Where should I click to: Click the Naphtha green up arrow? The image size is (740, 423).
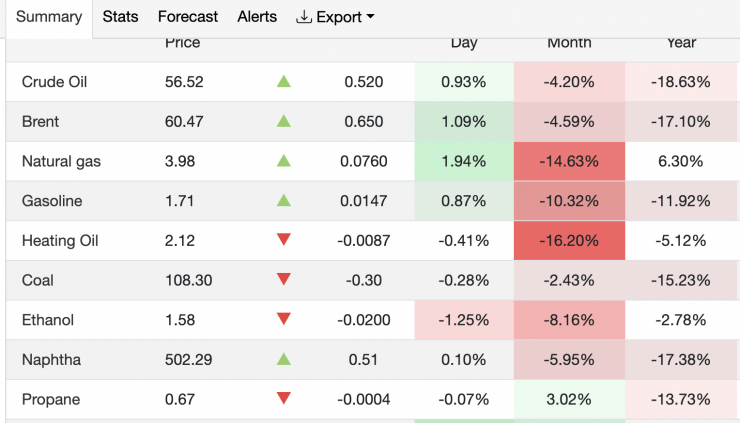tap(283, 359)
